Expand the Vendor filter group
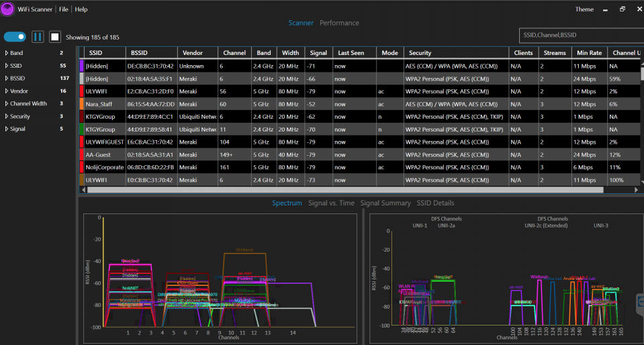 (x=7, y=91)
